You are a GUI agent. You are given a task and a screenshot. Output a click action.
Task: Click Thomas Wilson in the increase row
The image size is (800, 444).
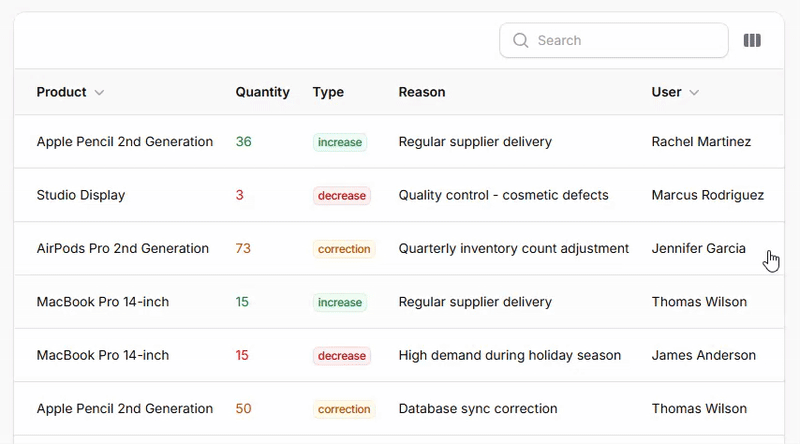pos(699,302)
